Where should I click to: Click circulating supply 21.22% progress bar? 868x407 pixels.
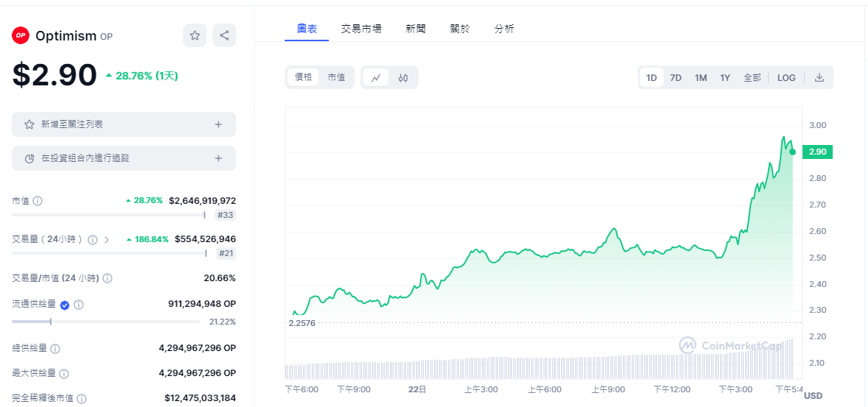click(x=106, y=321)
